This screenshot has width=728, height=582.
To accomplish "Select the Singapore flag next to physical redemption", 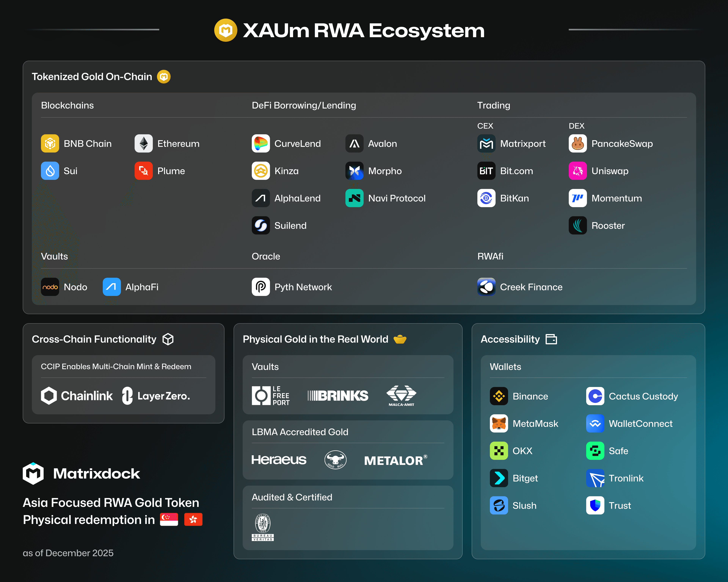I will (169, 520).
